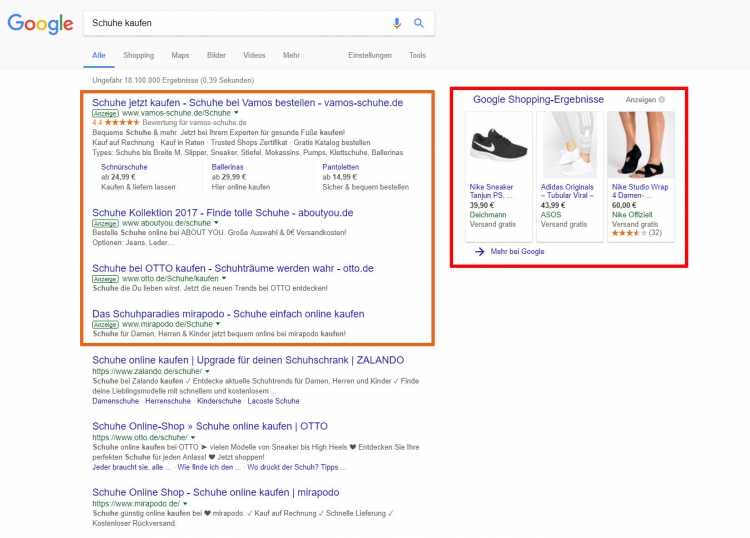This screenshot has width=750, height=538.
Task: Switch to the Shopping tab
Action: tap(139, 55)
